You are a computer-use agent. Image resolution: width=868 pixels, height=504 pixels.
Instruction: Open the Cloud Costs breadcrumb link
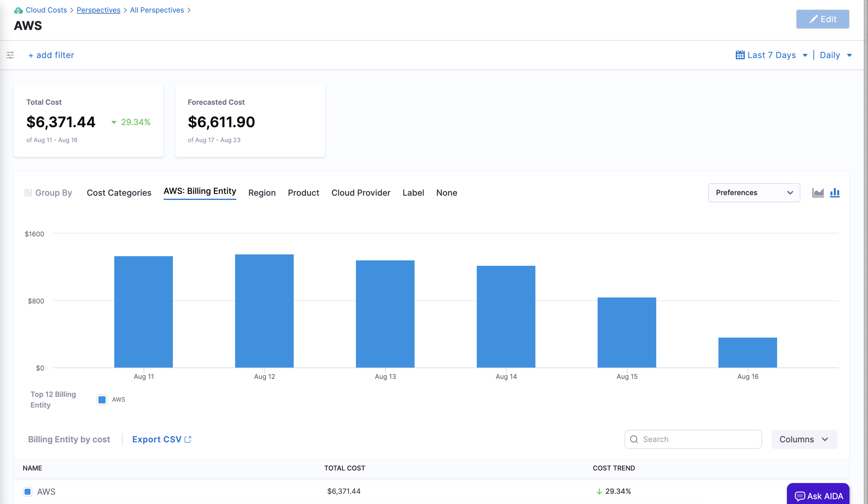coord(46,10)
